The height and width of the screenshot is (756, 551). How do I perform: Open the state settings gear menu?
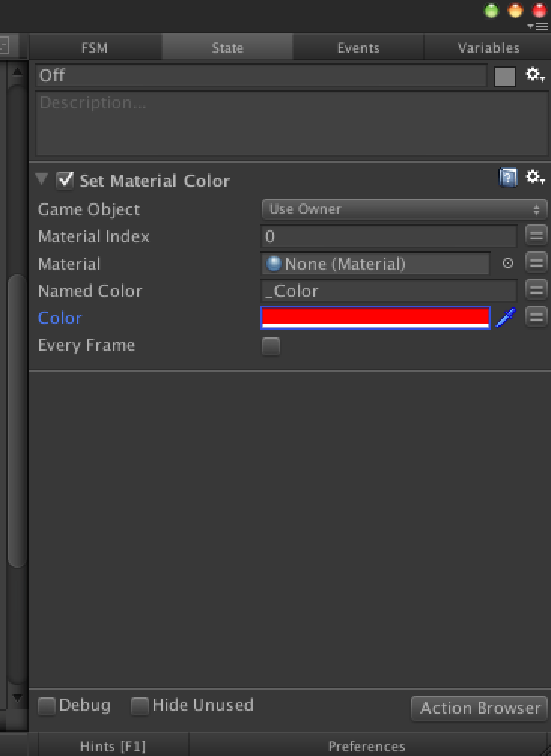click(534, 76)
